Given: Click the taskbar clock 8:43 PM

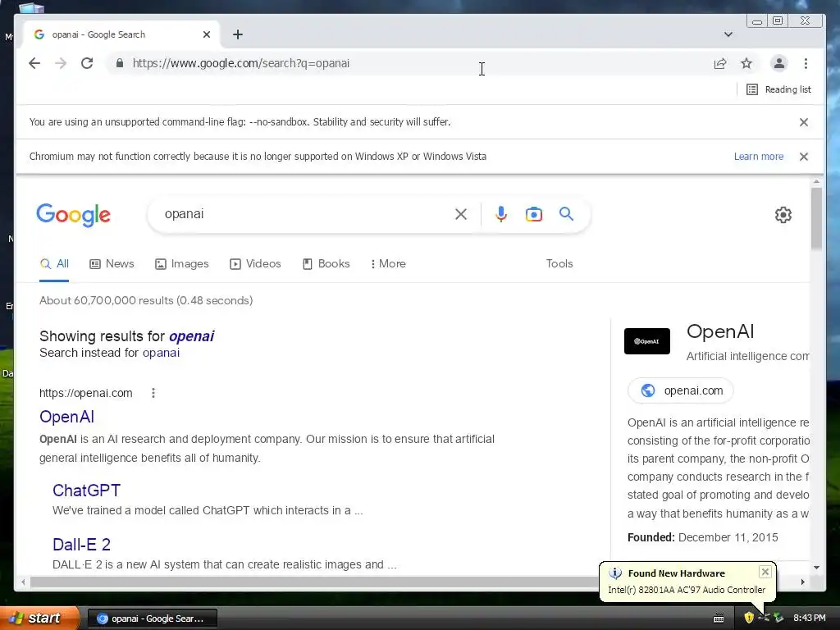Looking at the screenshot, I should pos(809,618).
